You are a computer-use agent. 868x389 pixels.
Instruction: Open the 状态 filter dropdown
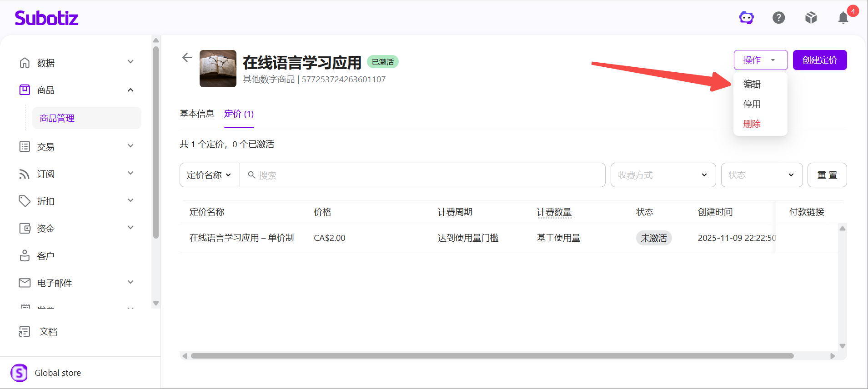[x=762, y=175]
